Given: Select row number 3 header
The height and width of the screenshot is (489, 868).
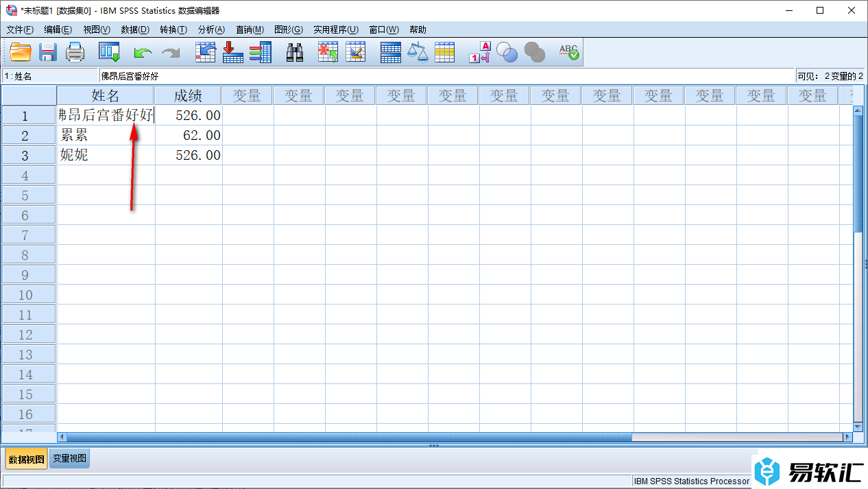Looking at the screenshot, I should (x=29, y=155).
